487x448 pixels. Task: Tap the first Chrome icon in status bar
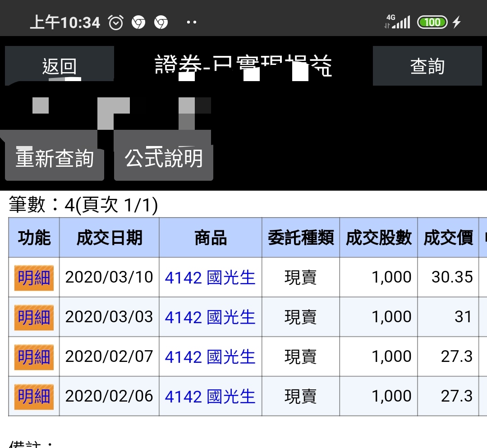[138, 22]
